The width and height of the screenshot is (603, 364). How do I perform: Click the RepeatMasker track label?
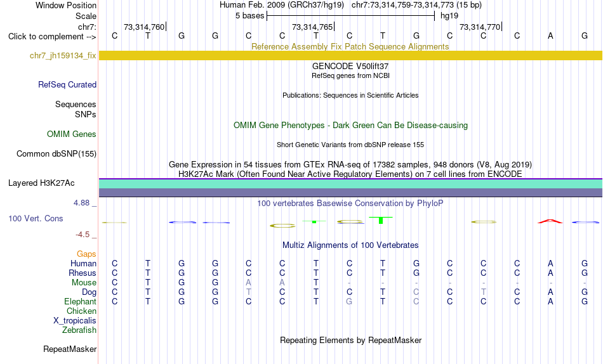pyautogui.click(x=70, y=349)
